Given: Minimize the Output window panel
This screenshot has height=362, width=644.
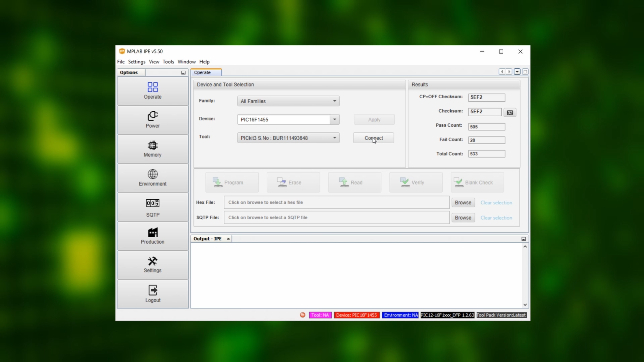Looking at the screenshot, I should 524,239.
